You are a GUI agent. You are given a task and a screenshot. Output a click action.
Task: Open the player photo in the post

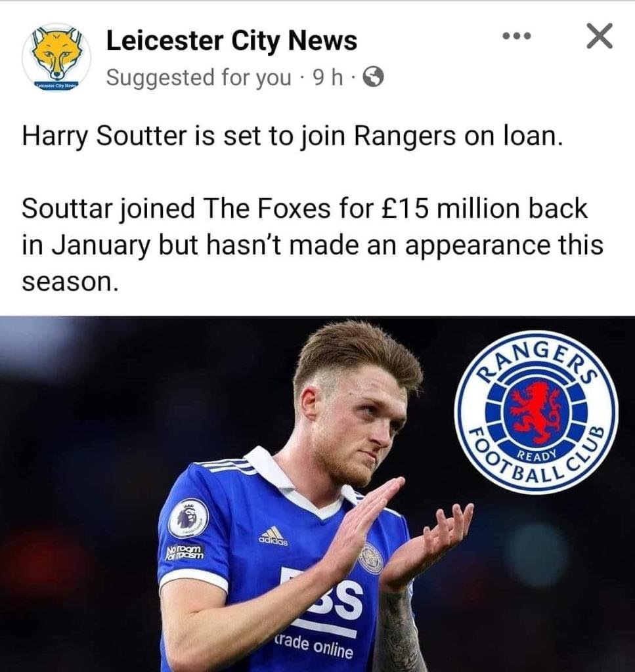pyautogui.click(x=317, y=493)
